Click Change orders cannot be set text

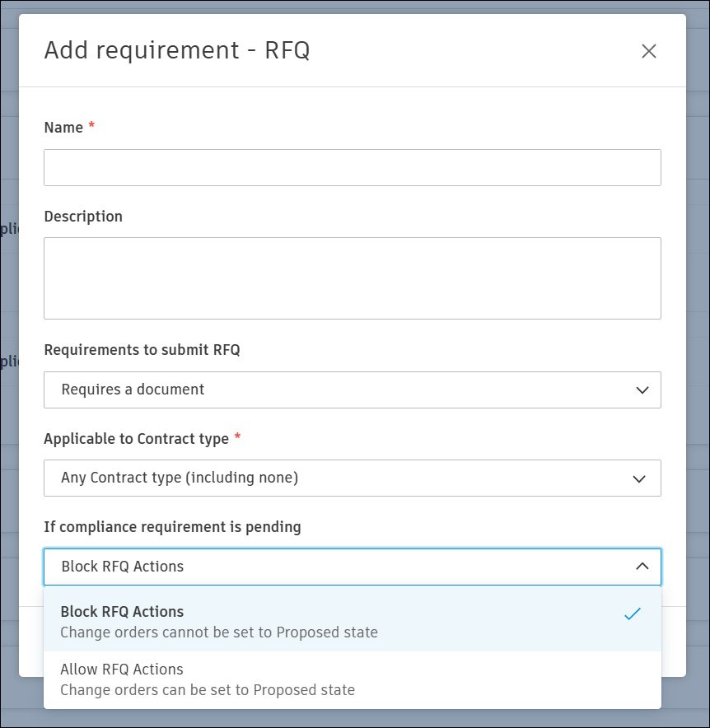coord(219,632)
